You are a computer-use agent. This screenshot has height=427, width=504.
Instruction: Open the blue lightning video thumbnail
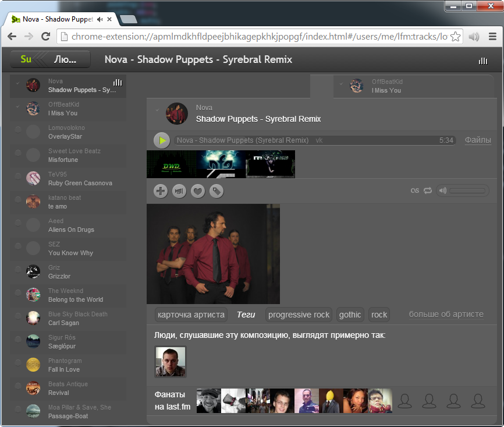[221, 164]
